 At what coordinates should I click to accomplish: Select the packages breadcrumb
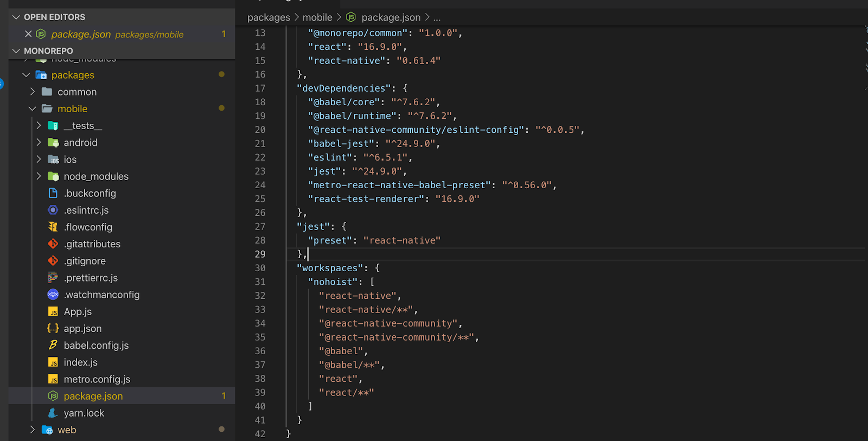pos(269,17)
